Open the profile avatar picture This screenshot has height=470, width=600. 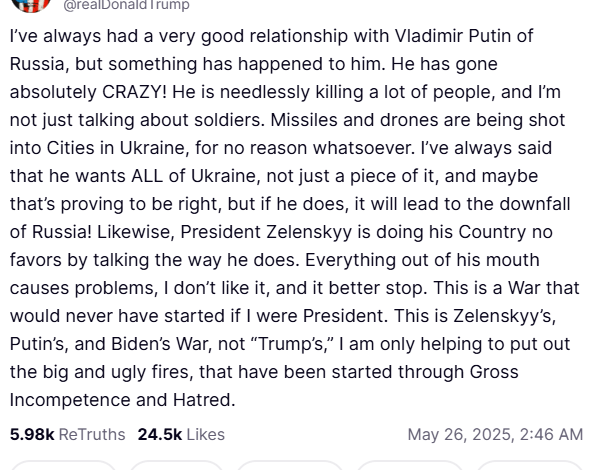tap(31, 5)
